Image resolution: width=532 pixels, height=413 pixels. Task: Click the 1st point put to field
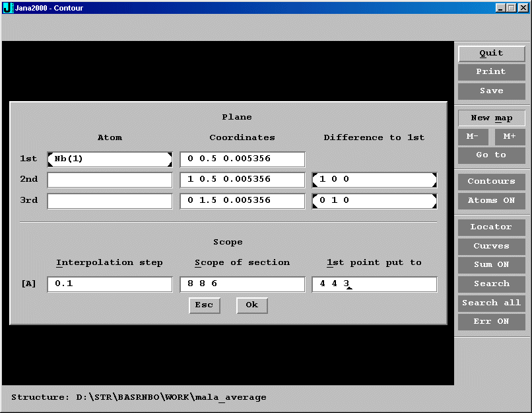[374, 284]
